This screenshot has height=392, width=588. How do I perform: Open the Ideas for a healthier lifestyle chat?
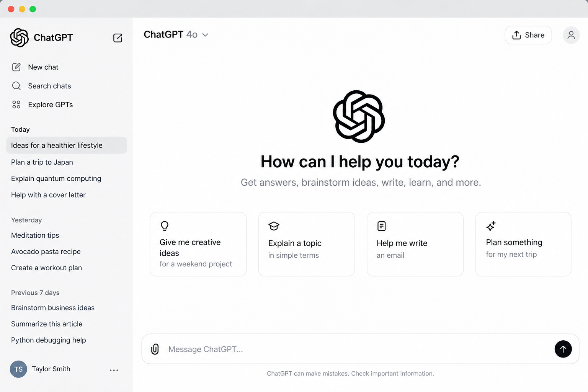click(67, 145)
